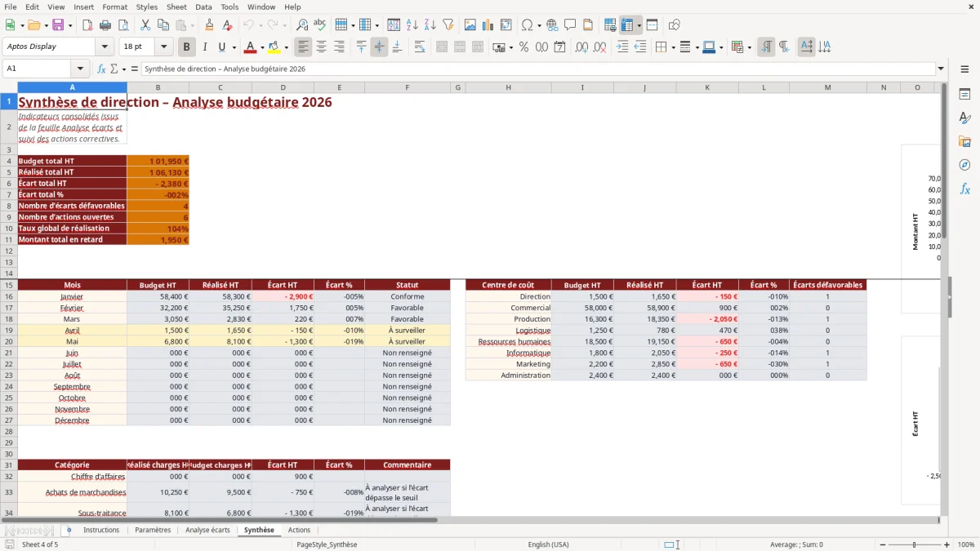Insert Special Character omega icon
Image resolution: width=980 pixels, height=551 pixels.
coord(527,25)
